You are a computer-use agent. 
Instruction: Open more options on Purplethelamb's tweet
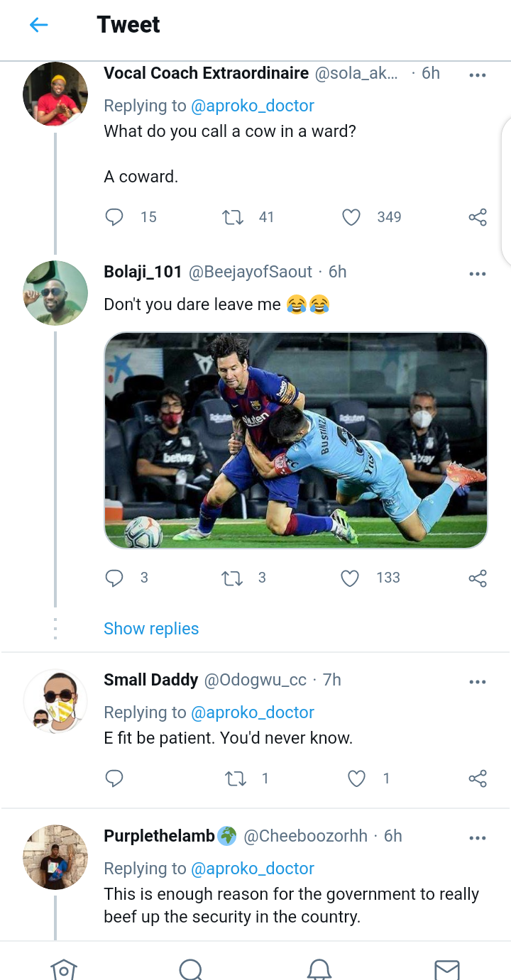(x=478, y=838)
